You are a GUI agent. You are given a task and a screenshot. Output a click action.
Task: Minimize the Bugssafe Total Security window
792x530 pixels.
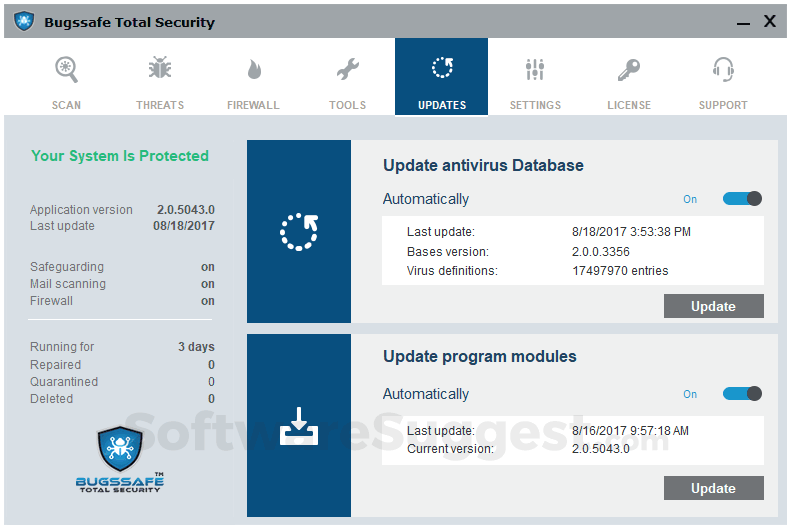tap(739, 21)
